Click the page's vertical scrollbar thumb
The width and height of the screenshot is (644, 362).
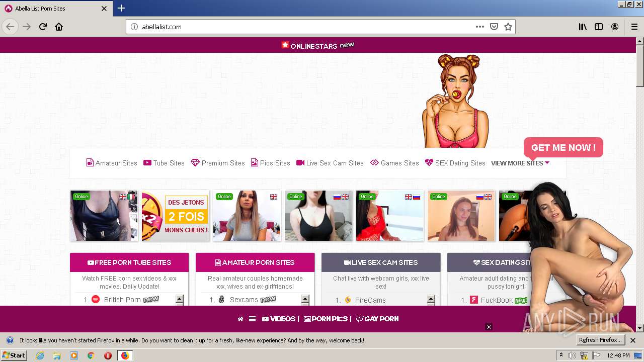(640, 66)
